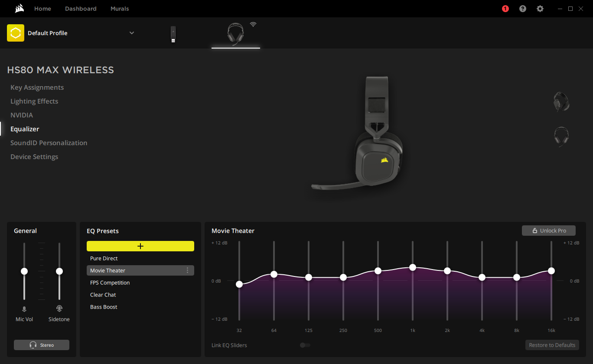The width and height of the screenshot is (593, 364).
Task: Click the HS80 MAX WIRELESS heading
Action: point(61,70)
